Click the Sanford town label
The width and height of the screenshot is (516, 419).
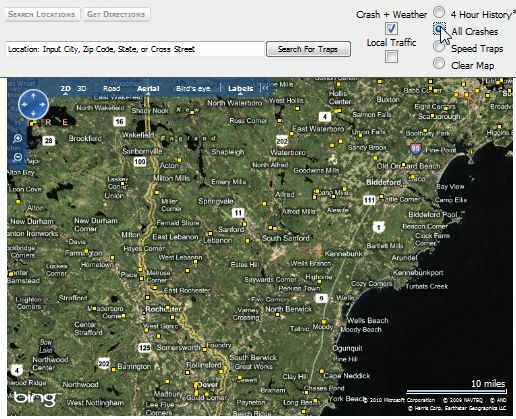pyautogui.click(x=231, y=229)
